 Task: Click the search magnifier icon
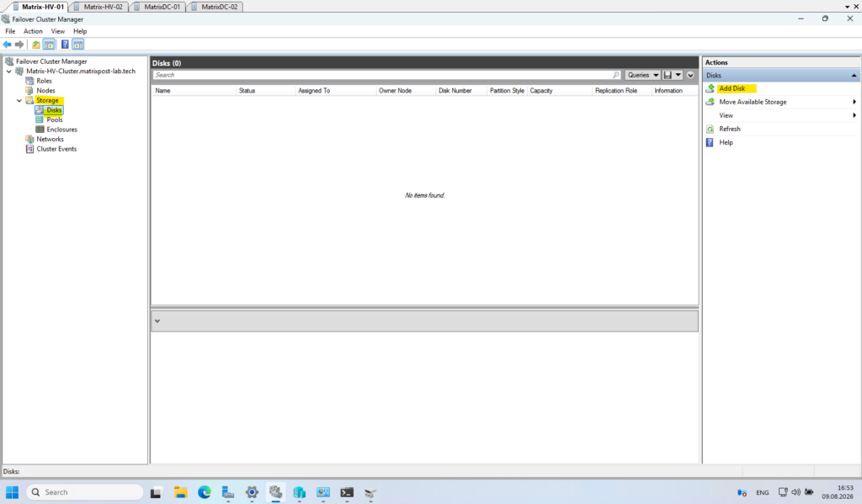(x=616, y=75)
